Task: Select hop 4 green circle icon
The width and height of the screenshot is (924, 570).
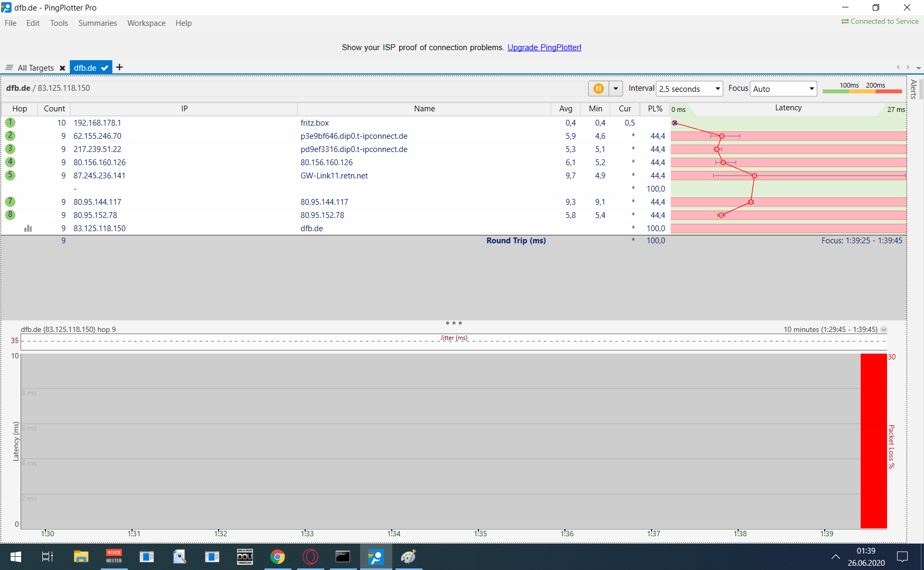Action: (x=10, y=162)
